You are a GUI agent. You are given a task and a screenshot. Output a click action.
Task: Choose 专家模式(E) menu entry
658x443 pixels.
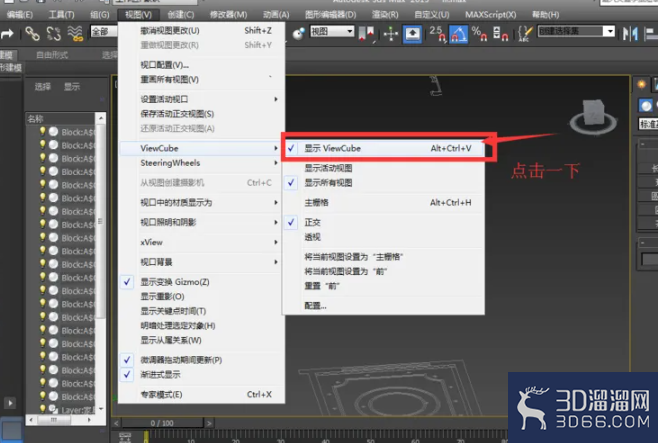tap(201, 394)
